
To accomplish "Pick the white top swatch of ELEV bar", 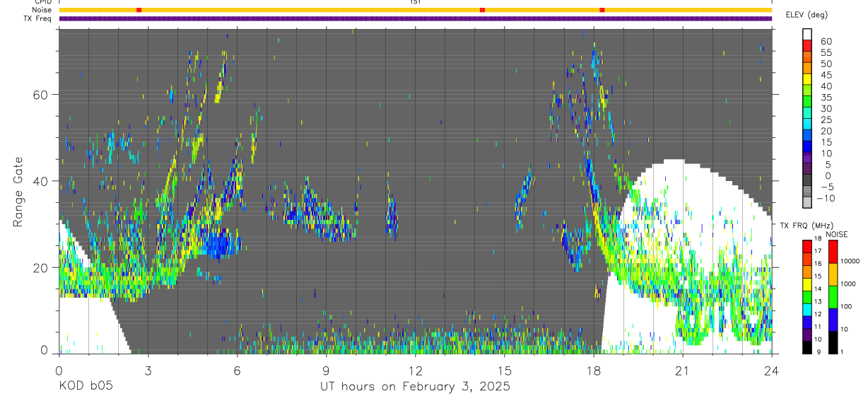I will (x=807, y=33).
